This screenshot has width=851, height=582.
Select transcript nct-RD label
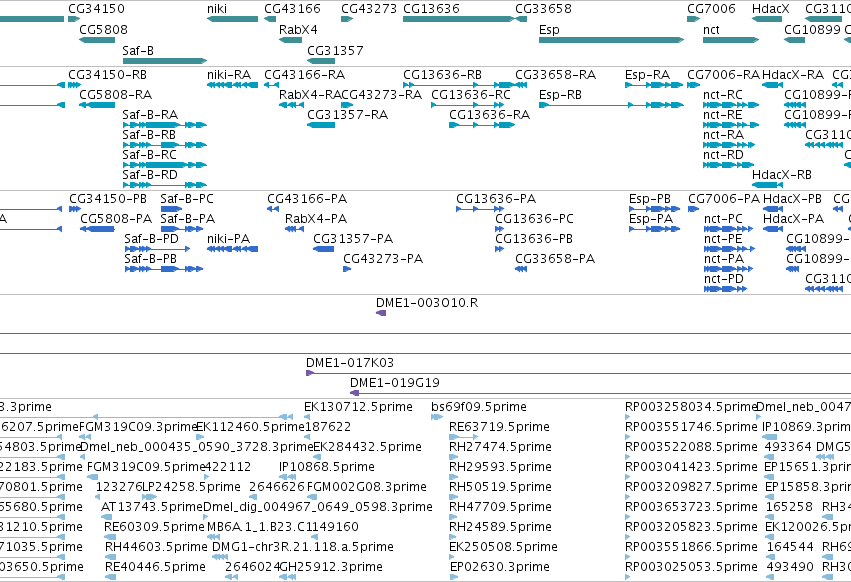723,155
